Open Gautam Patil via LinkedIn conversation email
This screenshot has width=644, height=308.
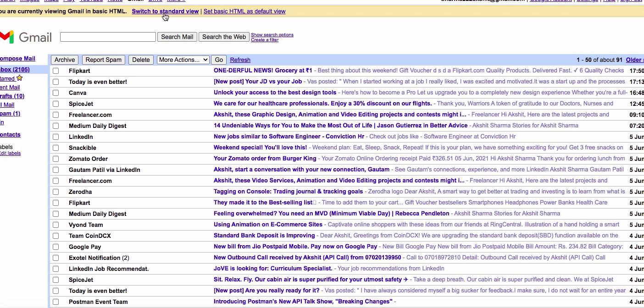(x=302, y=169)
